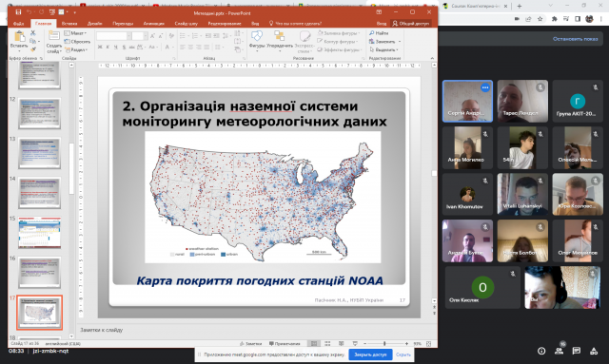Click the blue 'Закрыть доступ' button
The height and width of the screenshot is (364, 609).
click(x=370, y=354)
